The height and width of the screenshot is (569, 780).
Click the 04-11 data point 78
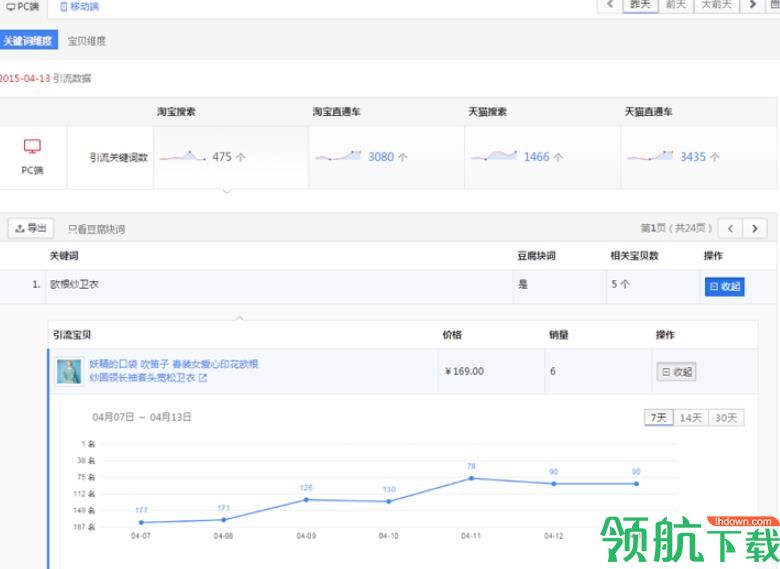pyautogui.click(x=471, y=478)
